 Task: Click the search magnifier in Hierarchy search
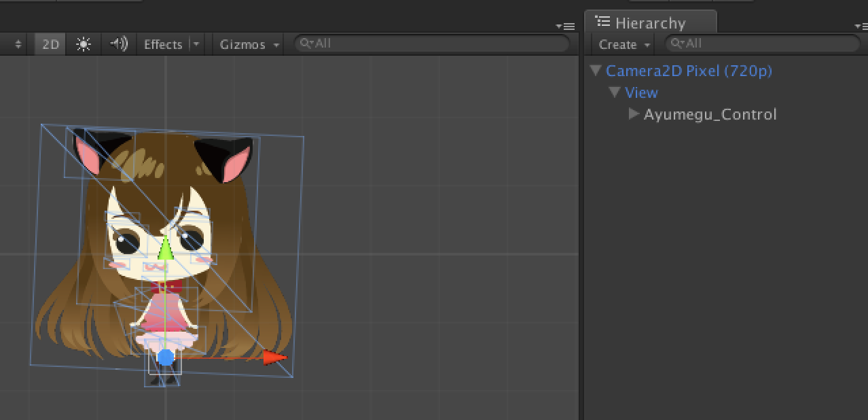point(677,43)
